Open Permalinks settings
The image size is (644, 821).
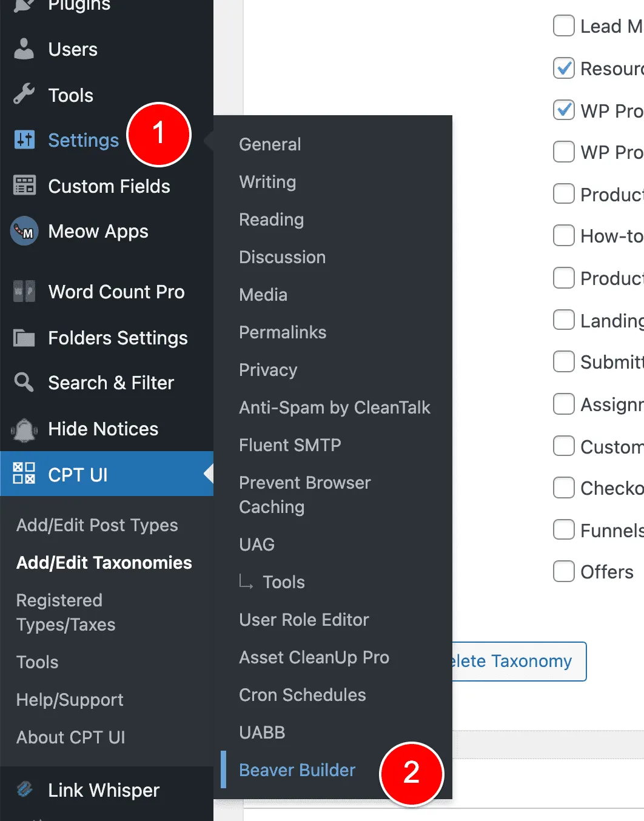click(283, 332)
